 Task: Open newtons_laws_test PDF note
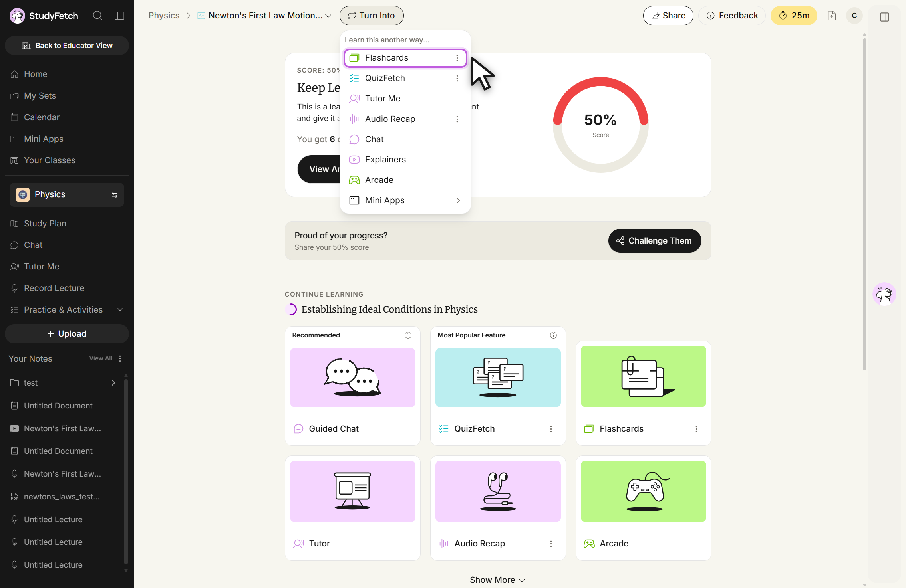pyautogui.click(x=63, y=497)
